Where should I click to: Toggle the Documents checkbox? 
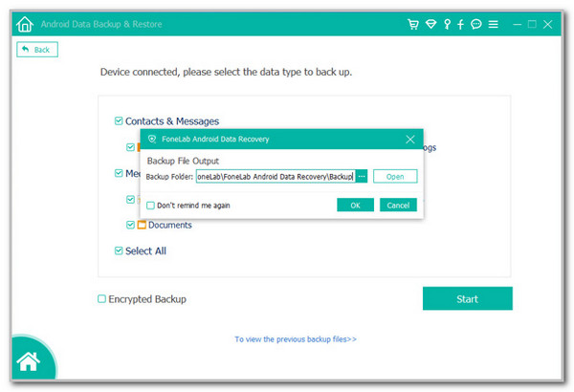pyautogui.click(x=131, y=226)
